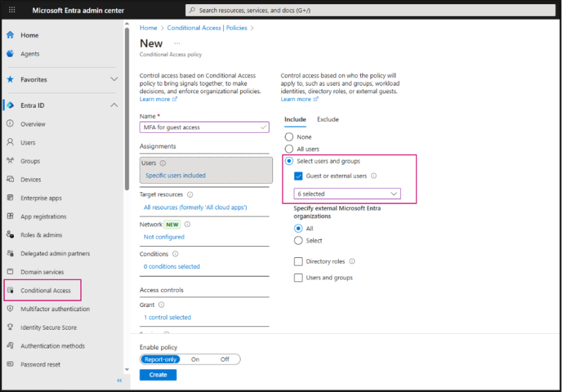Click the Identity Secure Score trophy icon
Screen dimensions: 562x392
[x=10, y=327]
